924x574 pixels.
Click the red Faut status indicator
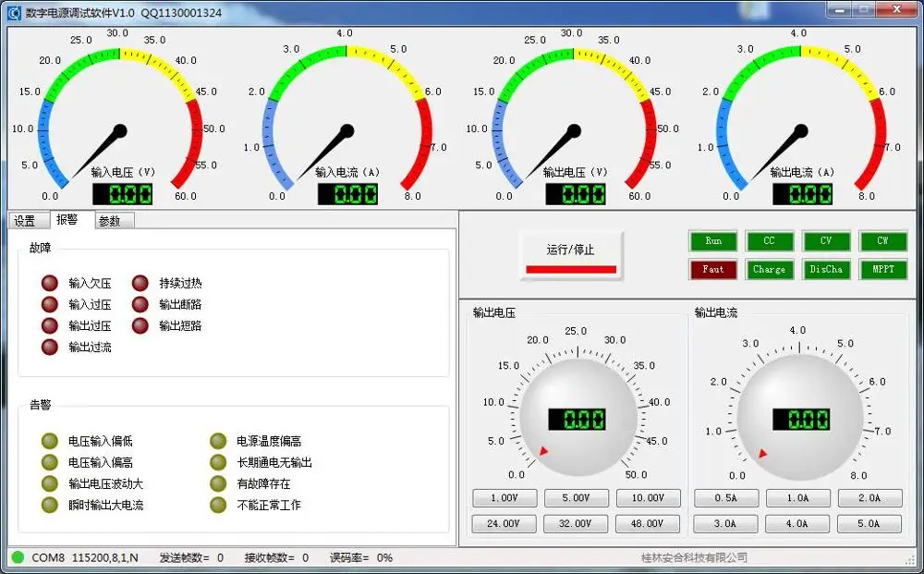(713, 269)
